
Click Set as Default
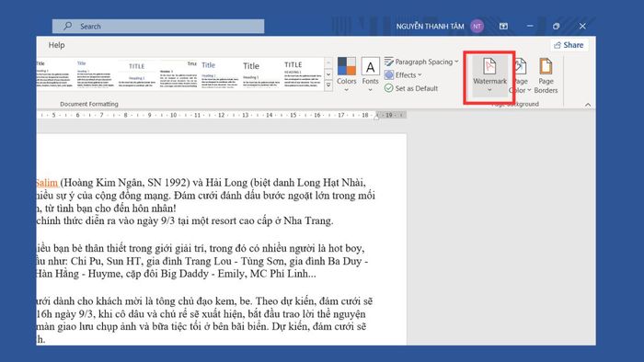411,88
